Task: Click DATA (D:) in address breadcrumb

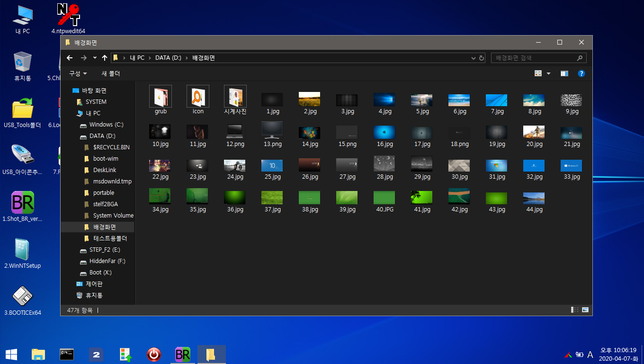Action: (168, 58)
